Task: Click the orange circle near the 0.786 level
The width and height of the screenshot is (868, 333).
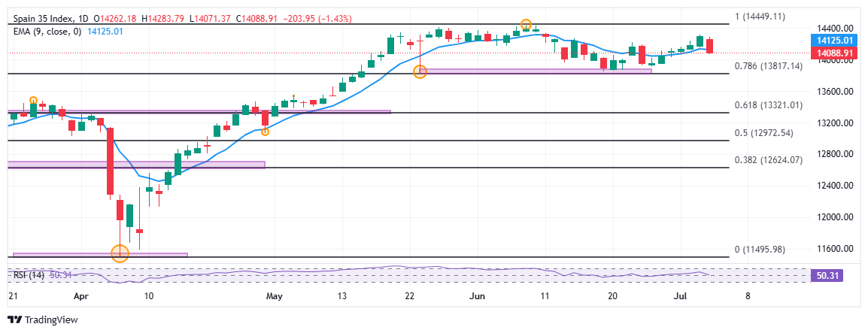Action: (x=420, y=71)
